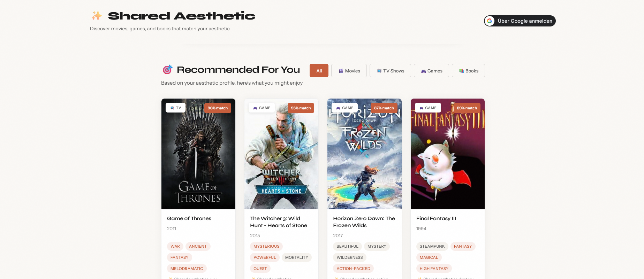Click the 96% match badge

pyautogui.click(x=218, y=108)
